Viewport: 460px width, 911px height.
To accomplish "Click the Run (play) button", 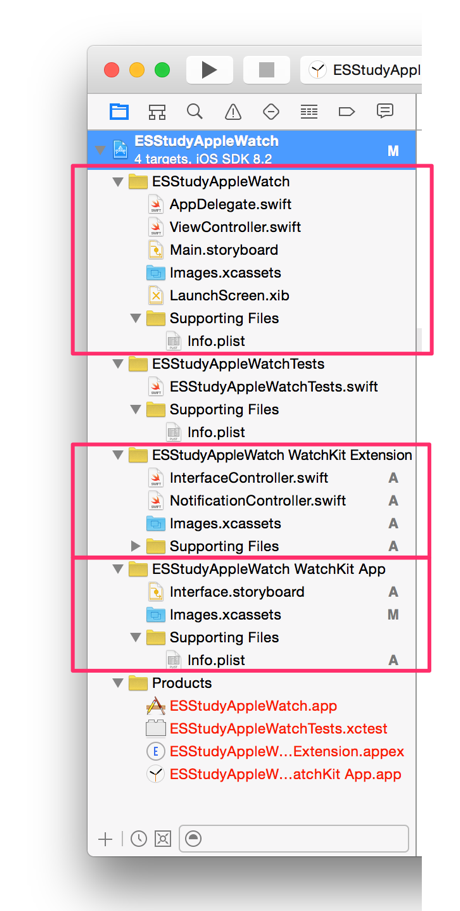I will point(209,70).
